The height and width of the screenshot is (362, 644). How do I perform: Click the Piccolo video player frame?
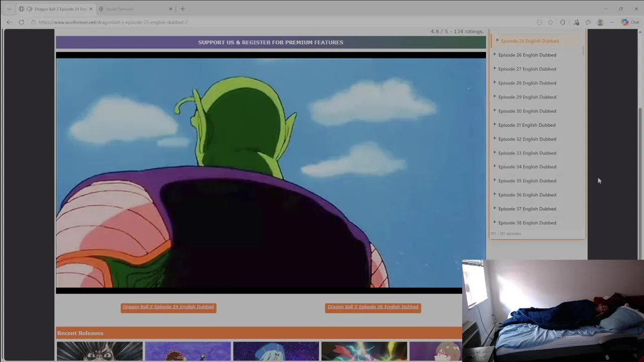[x=271, y=172]
